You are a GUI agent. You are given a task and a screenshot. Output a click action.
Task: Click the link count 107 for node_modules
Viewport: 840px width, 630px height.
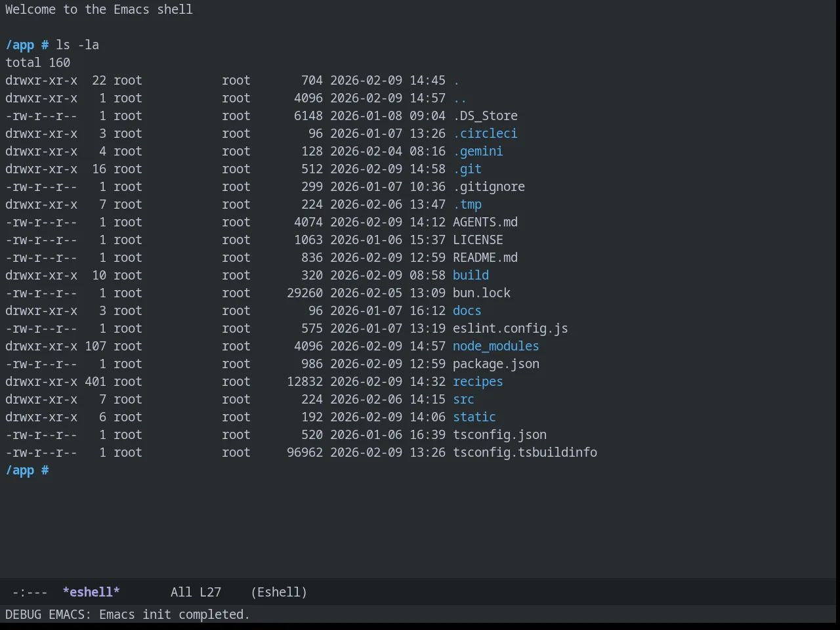(x=95, y=346)
